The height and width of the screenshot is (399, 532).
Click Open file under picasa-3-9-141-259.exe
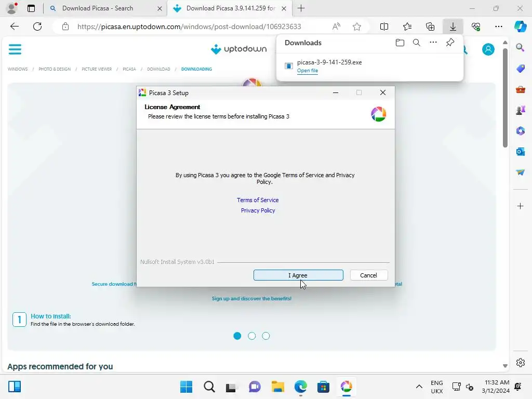[308, 71]
